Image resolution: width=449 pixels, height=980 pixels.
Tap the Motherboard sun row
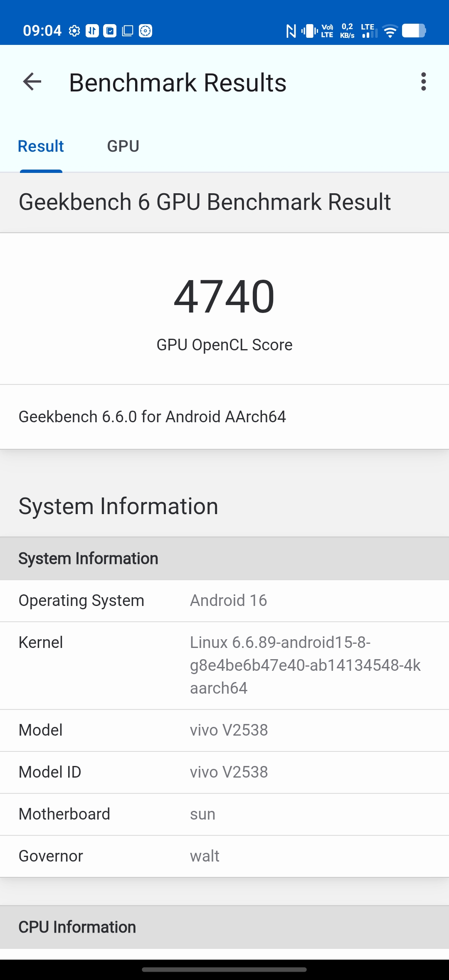tap(224, 814)
